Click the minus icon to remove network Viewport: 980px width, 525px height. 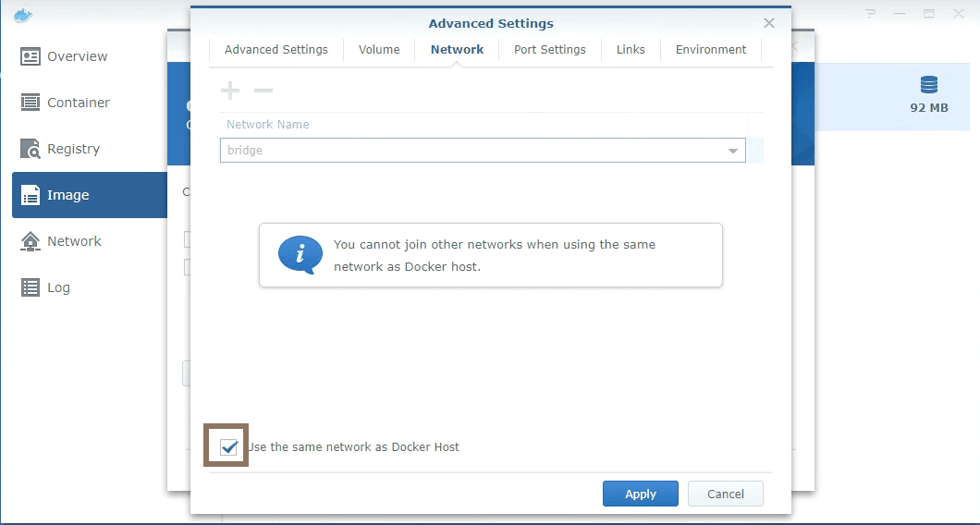coord(263,91)
